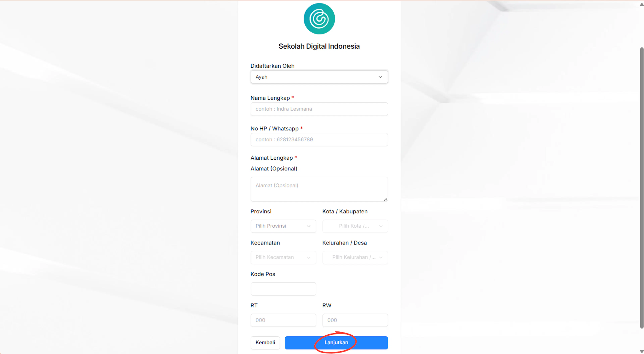
Task: Go back with the Kembali button
Action: [265, 343]
